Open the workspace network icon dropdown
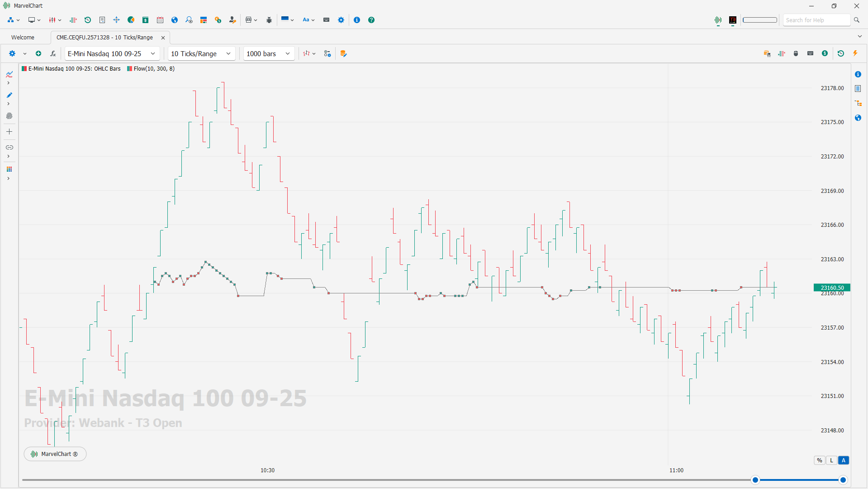The width and height of the screenshot is (868, 489). coord(14,20)
